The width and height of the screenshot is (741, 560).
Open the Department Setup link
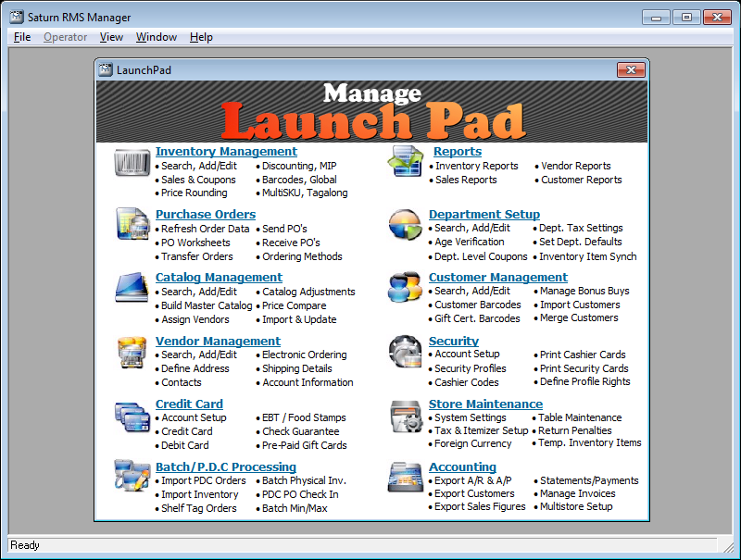click(x=484, y=215)
